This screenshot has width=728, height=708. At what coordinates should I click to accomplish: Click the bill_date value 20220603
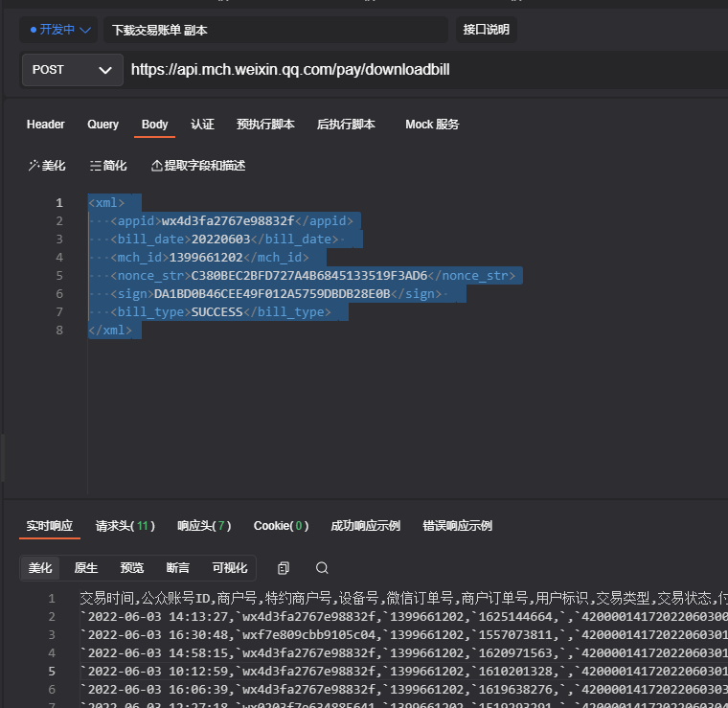click(220, 240)
